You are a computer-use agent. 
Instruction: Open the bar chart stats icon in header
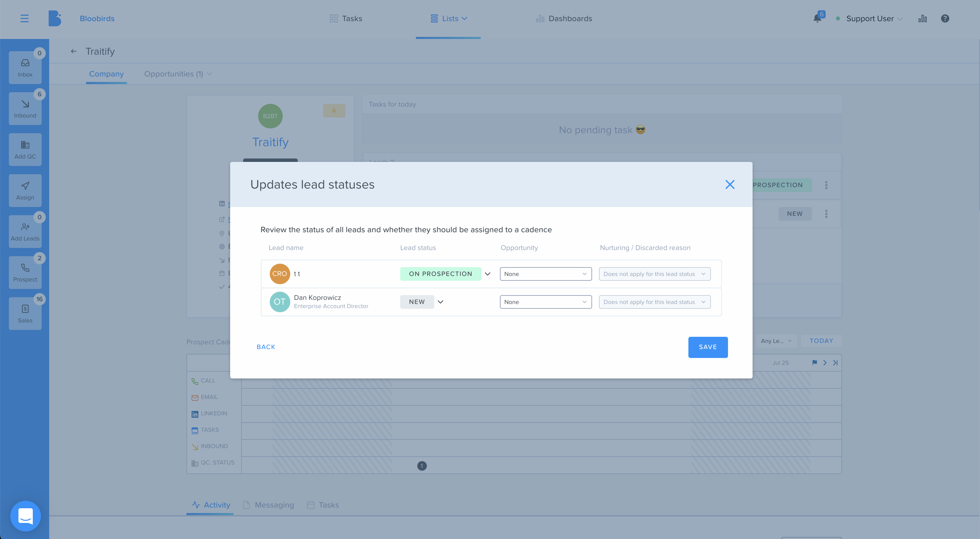tap(923, 18)
